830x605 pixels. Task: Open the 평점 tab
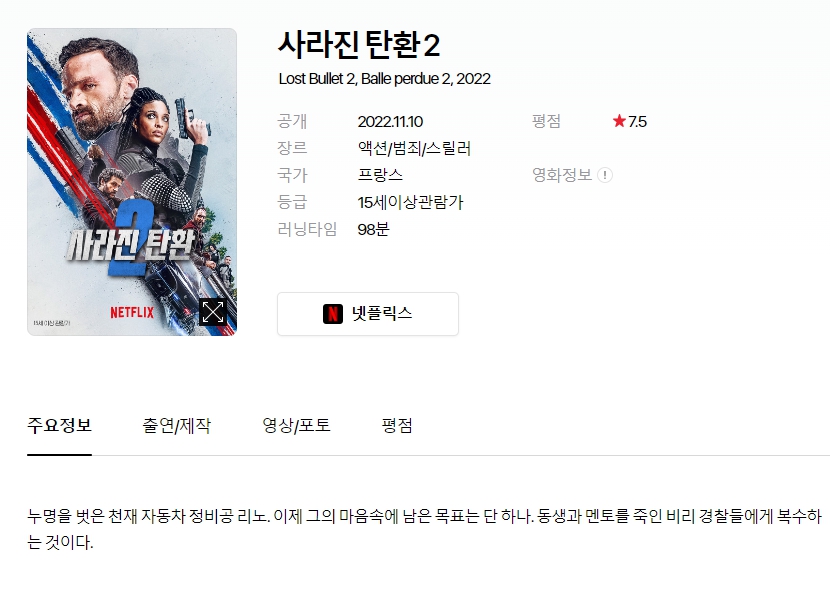(x=397, y=426)
